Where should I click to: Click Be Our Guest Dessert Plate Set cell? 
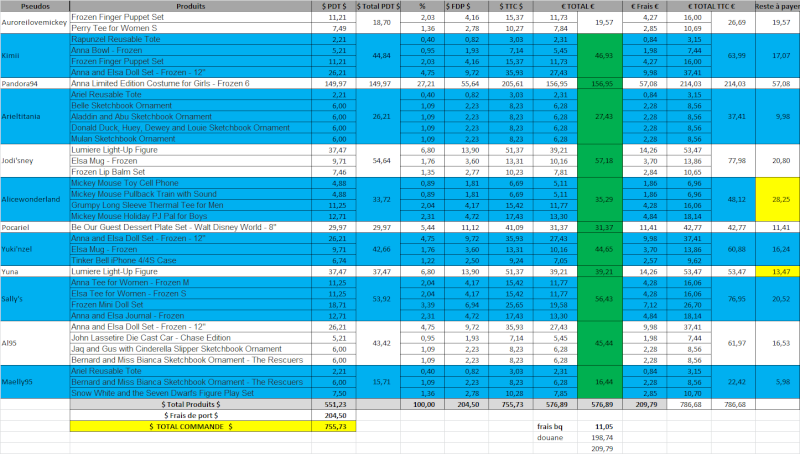(190, 227)
